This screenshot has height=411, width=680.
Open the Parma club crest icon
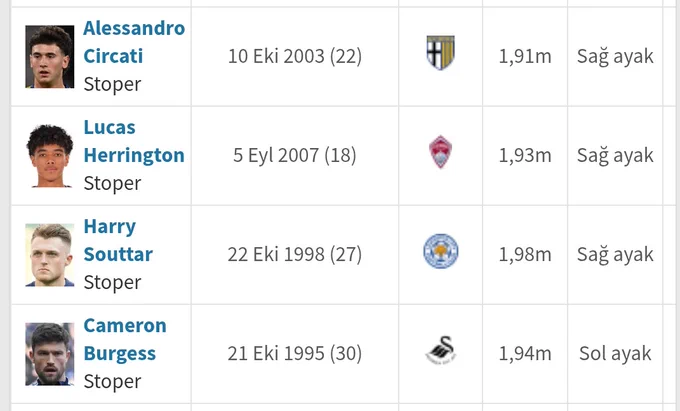pyautogui.click(x=440, y=53)
